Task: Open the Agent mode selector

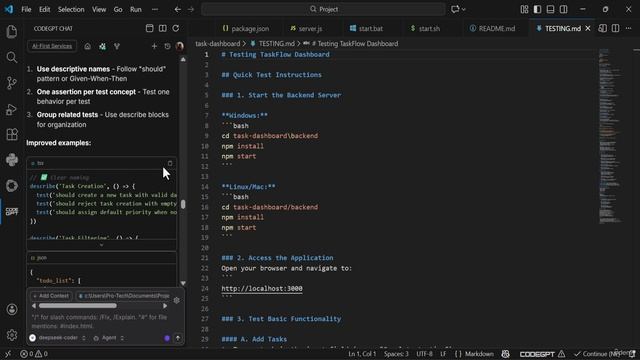Action: click(109, 338)
